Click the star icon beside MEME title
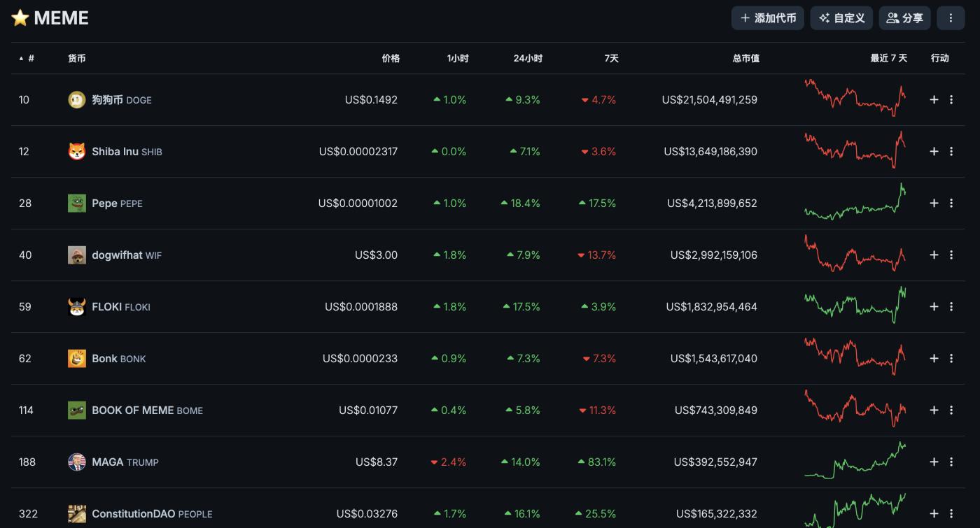This screenshot has width=980, height=528. point(20,18)
